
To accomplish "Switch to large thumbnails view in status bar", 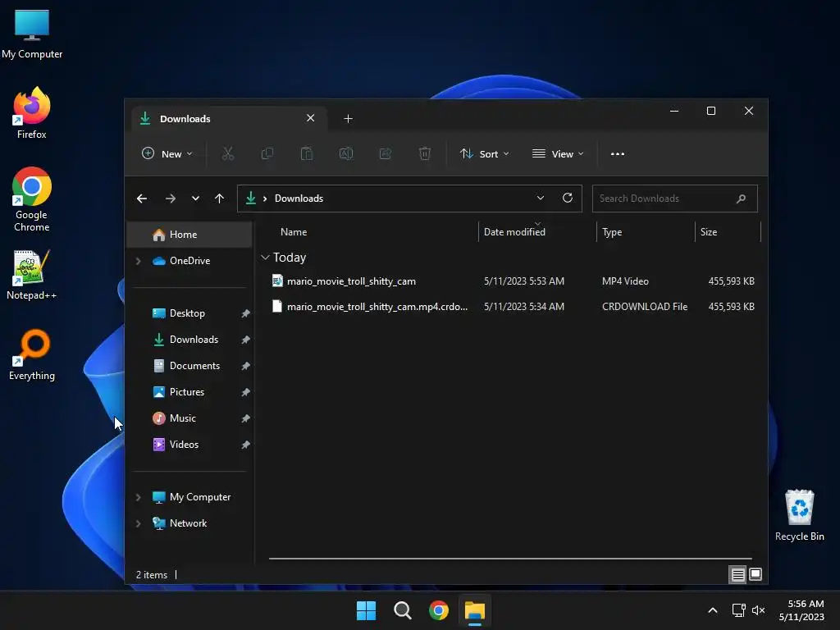I will click(x=756, y=575).
